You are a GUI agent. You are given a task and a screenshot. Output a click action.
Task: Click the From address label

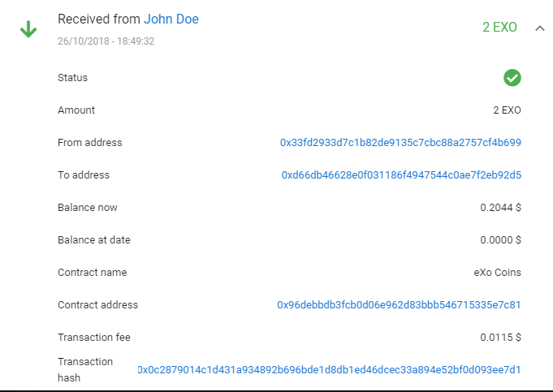click(89, 142)
